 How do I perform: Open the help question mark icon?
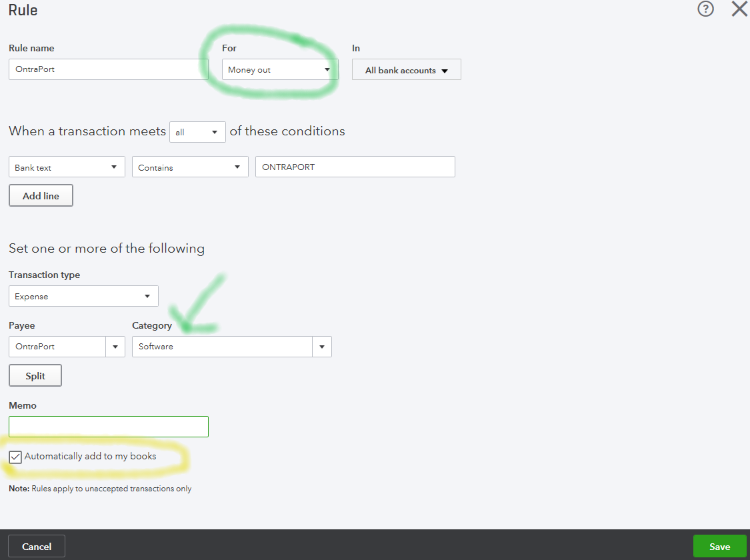pyautogui.click(x=705, y=9)
